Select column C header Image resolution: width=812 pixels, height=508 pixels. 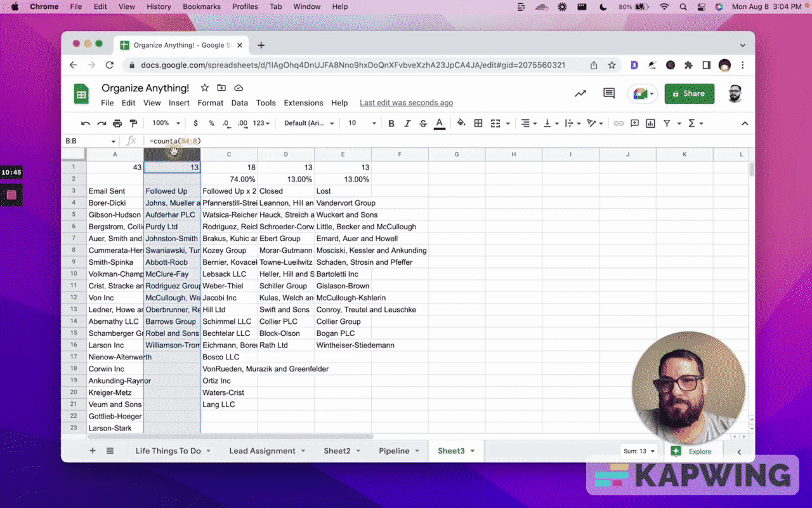coord(229,154)
